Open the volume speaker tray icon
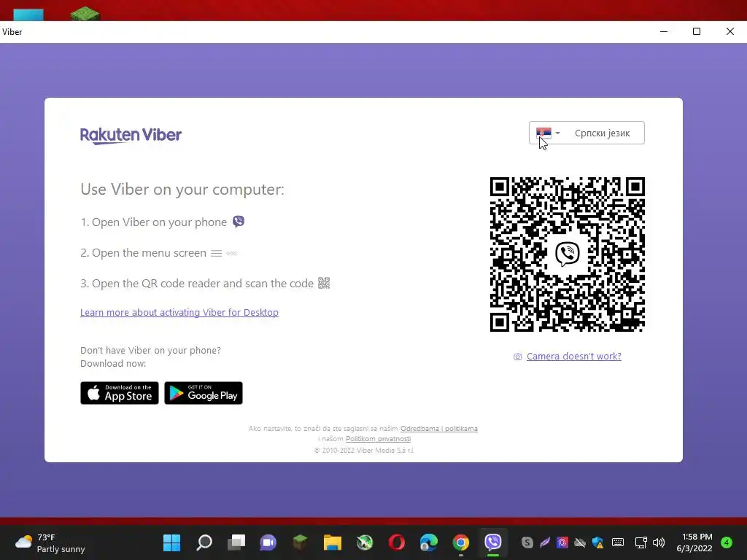The image size is (747, 560). [659, 542]
